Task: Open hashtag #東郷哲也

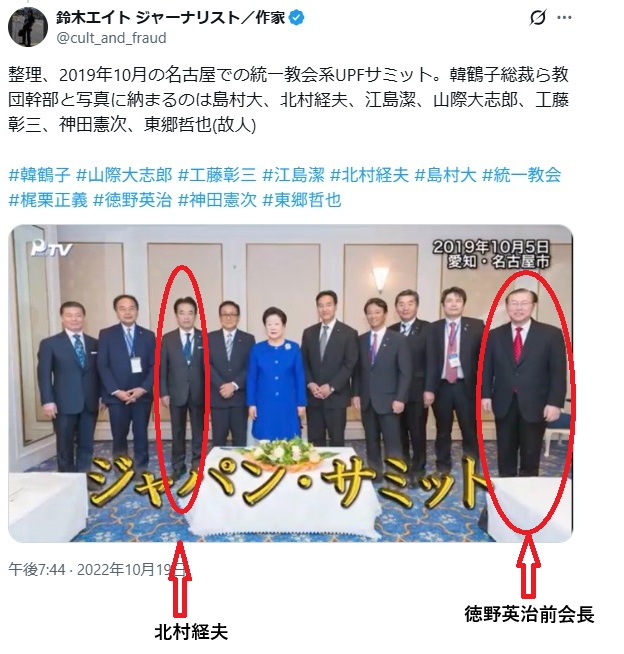Action: (x=302, y=200)
